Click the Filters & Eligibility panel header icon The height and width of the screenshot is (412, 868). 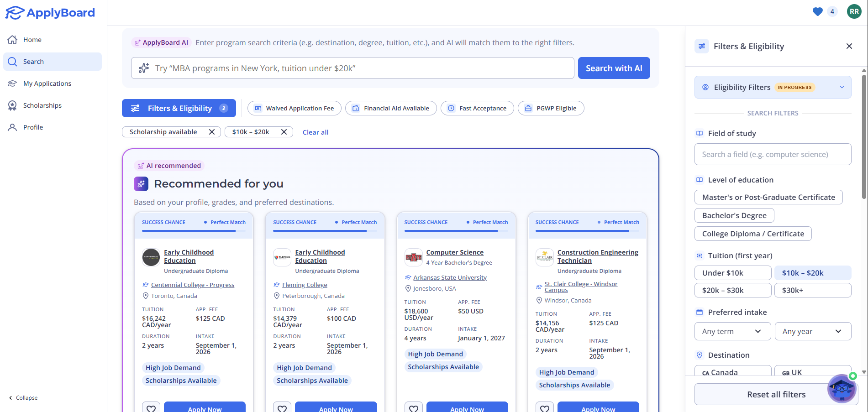click(x=702, y=46)
